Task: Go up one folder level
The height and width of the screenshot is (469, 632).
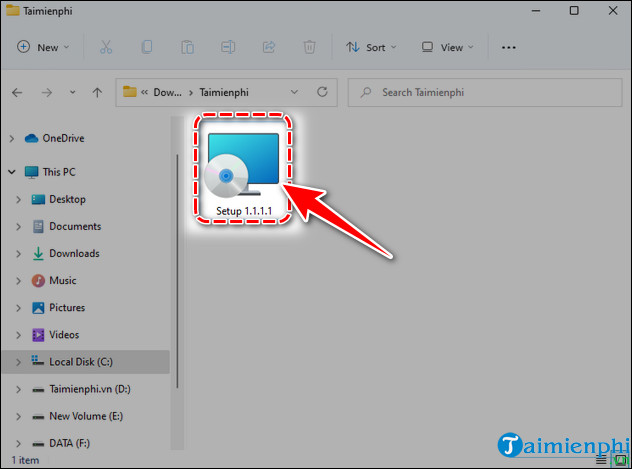Action: [97, 93]
